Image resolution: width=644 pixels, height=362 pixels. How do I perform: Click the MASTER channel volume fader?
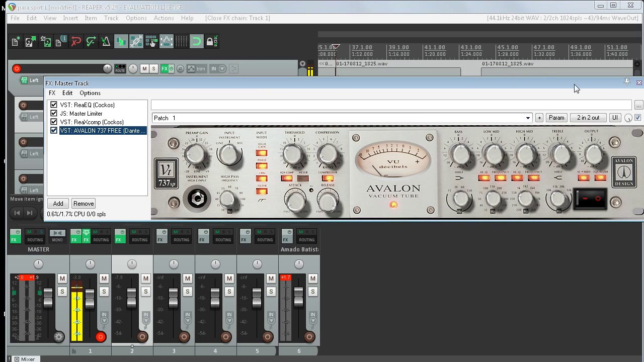(x=48, y=298)
